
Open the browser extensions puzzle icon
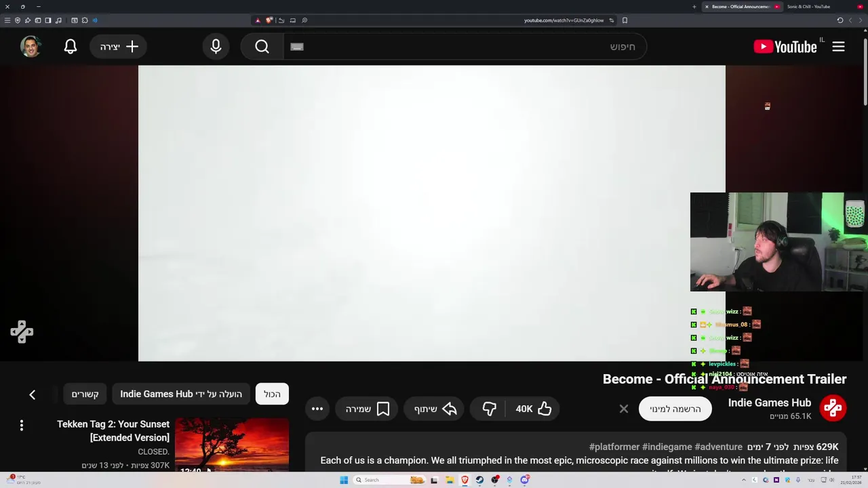tap(85, 20)
